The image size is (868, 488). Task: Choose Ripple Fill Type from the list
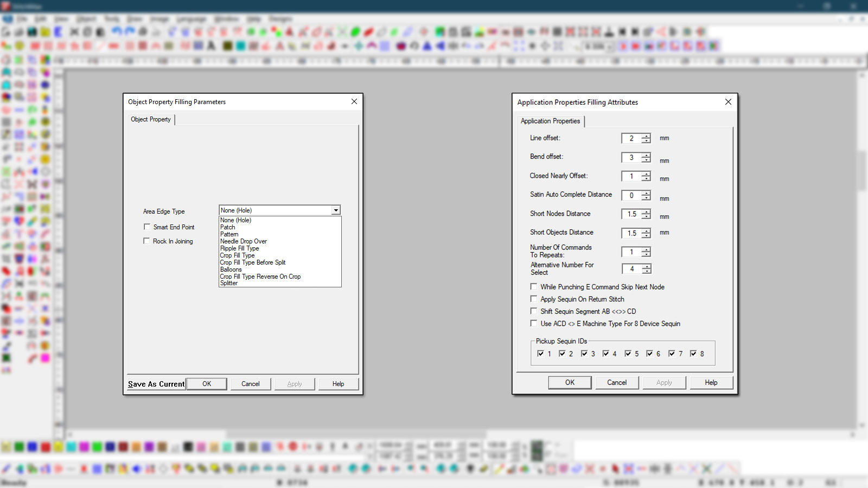coord(239,248)
